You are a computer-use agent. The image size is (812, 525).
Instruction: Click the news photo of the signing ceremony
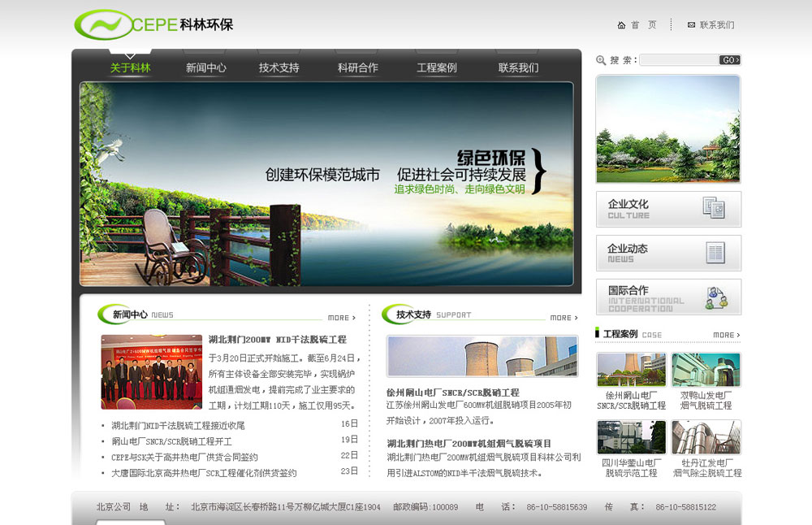pos(151,371)
